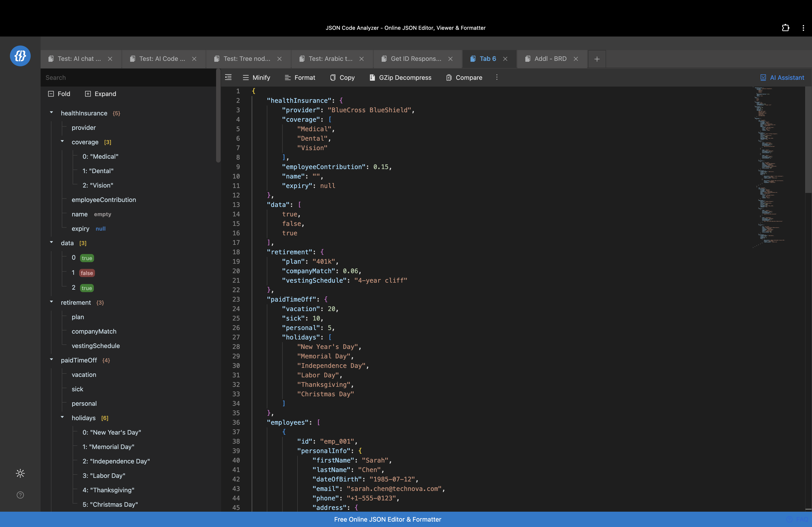
Task: Minify the JSON document
Action: click(256, 77)
